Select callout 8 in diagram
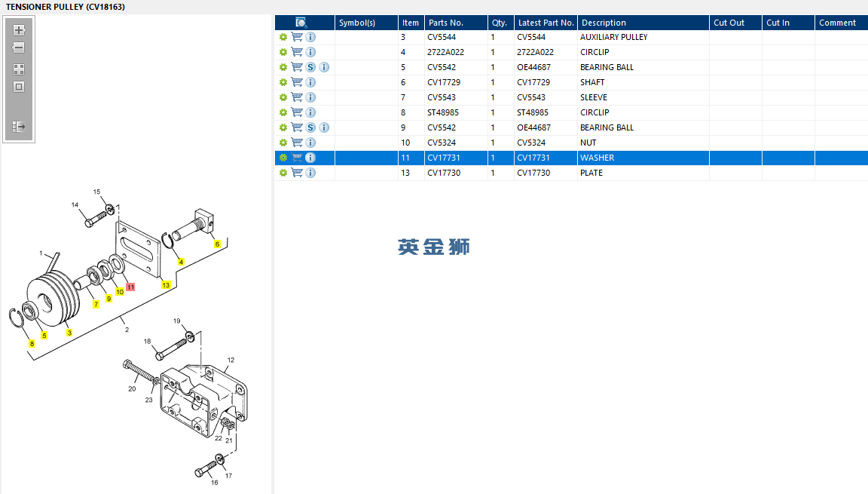This screenshot has height=494, width=868. click(32, 344)
